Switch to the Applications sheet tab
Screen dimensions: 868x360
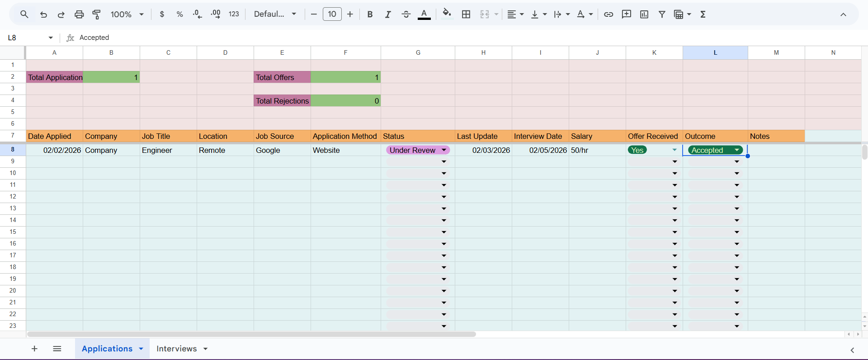coord(107,349)
